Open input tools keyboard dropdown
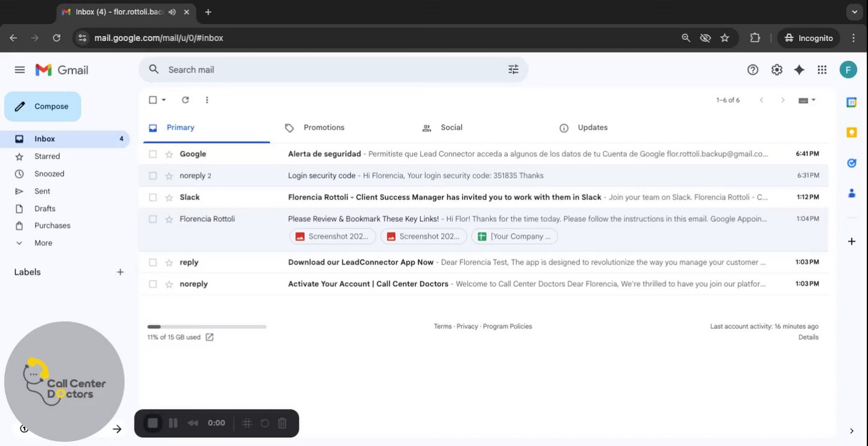Image resolution: width=868 pixels, height=446 pixels. (x=807, y=100)
